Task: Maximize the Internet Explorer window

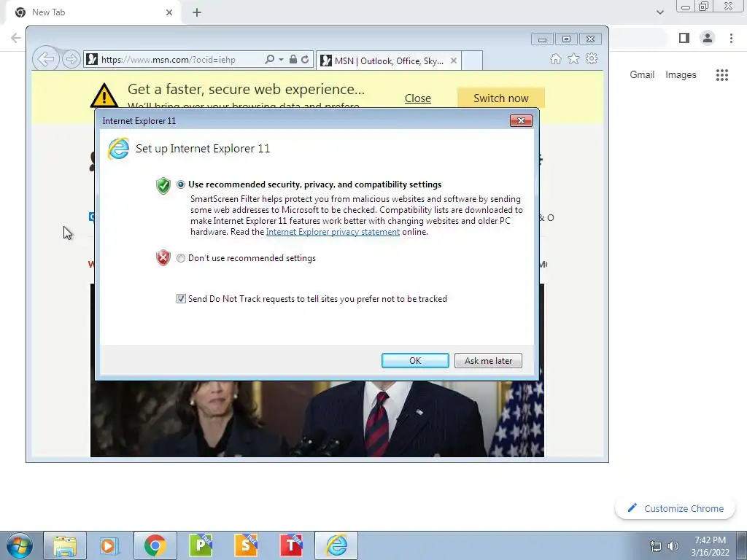Action: 566,39
